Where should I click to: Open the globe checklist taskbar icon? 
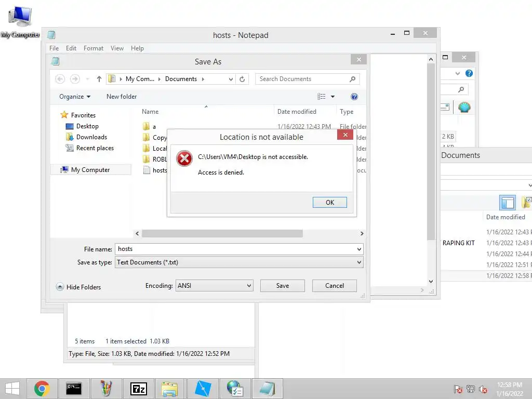pos(234,389)
